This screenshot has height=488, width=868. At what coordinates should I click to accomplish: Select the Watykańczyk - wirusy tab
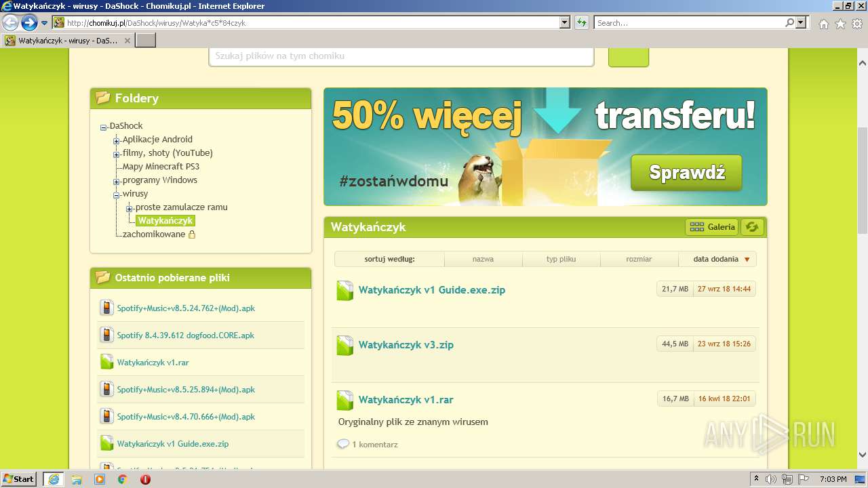click(x=67, y=41)
